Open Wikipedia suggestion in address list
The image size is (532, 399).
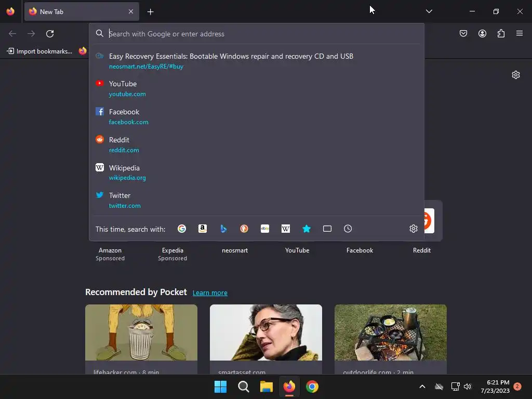(x=257, y=172)
